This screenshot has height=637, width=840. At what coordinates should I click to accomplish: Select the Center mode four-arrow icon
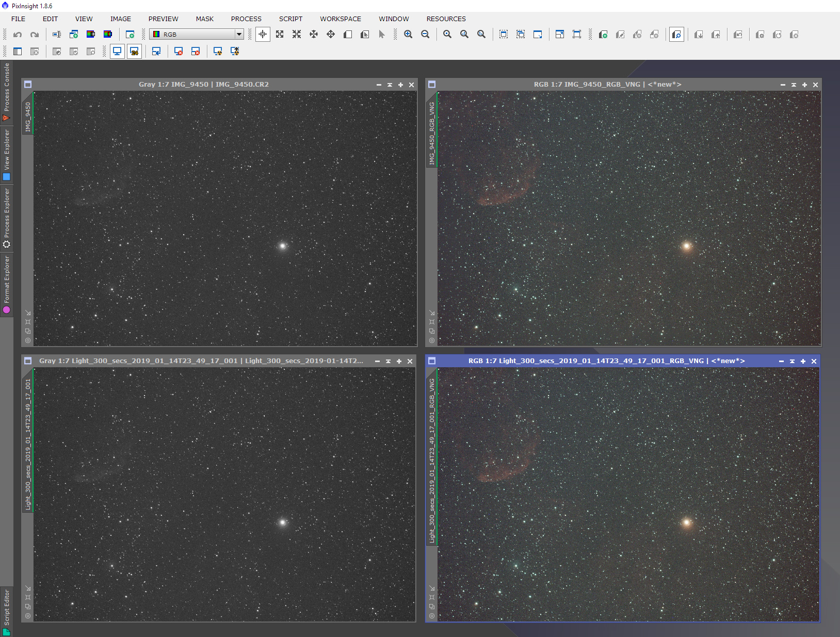pos(331,35)
